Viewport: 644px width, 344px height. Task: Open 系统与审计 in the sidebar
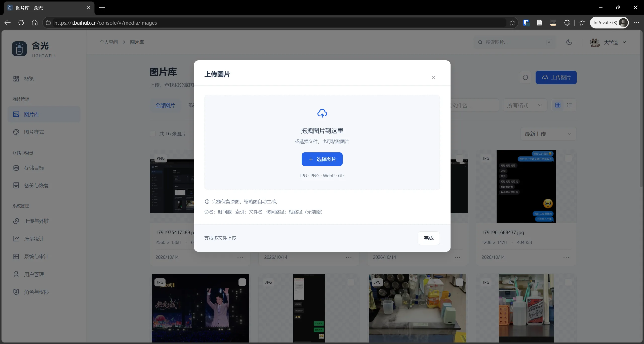(x=44, y=256)
